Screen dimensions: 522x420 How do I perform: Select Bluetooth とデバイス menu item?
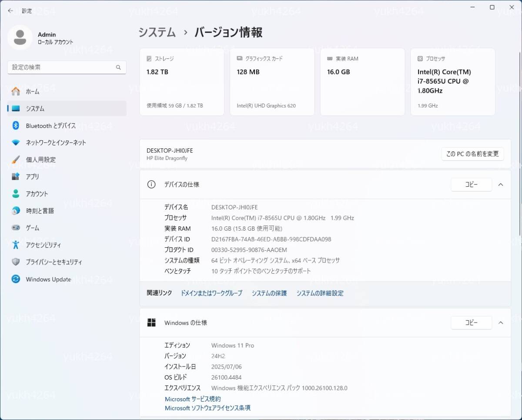(x=67, y=125)
